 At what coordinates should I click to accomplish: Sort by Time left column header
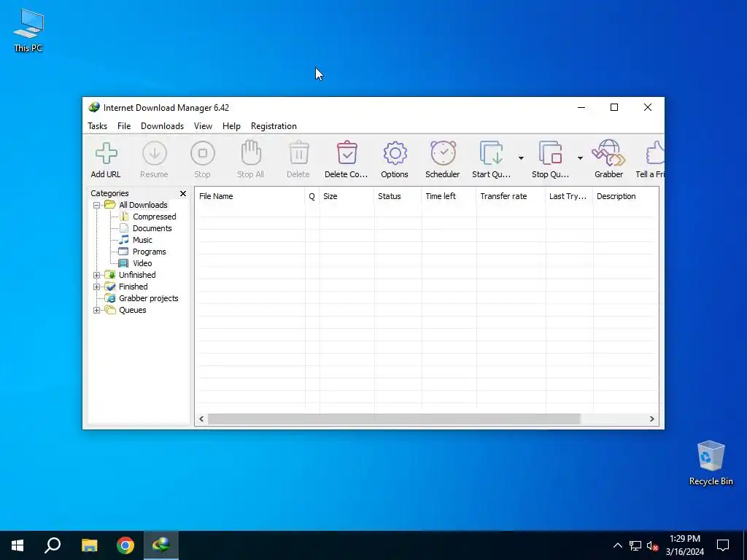tap(449, 196)
